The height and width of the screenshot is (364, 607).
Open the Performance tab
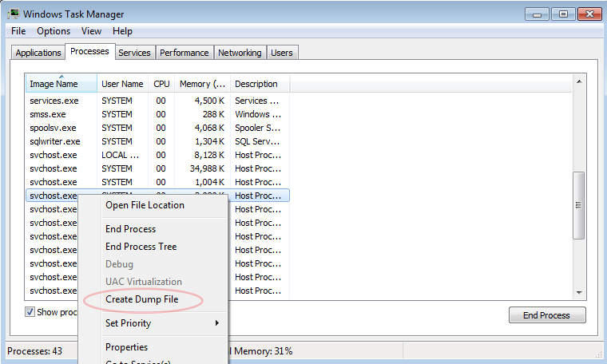click(184, 53)
